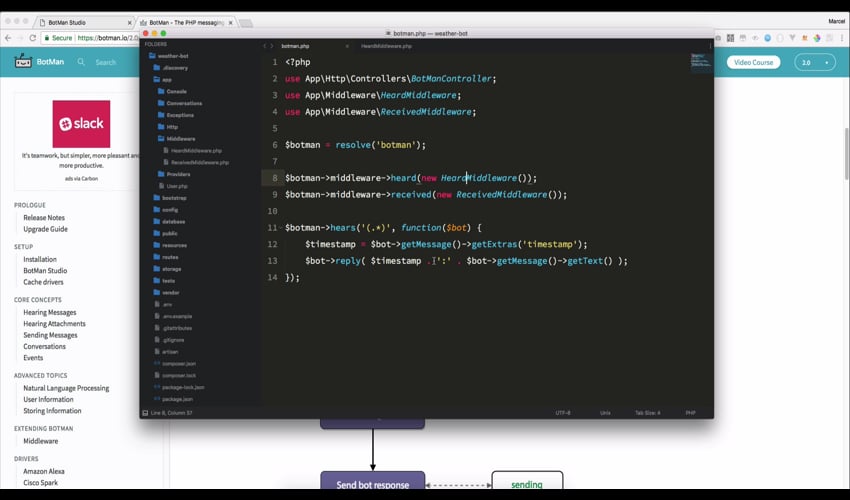The height and width of the screenshot is (500, 850).
Task: Change Unix line endings in status bar
Action: click(x=605, y=413)
